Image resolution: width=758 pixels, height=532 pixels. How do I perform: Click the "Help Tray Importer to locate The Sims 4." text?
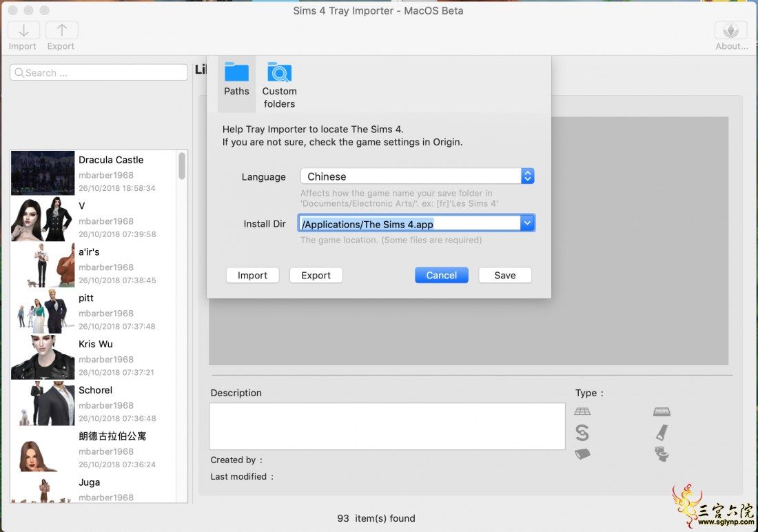[x=313, y=129]
